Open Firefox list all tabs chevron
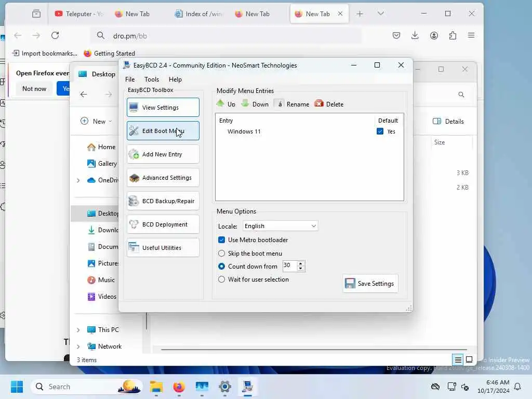Image resolution: width=532 pixels, height=399 pixels. click(381, 14)
